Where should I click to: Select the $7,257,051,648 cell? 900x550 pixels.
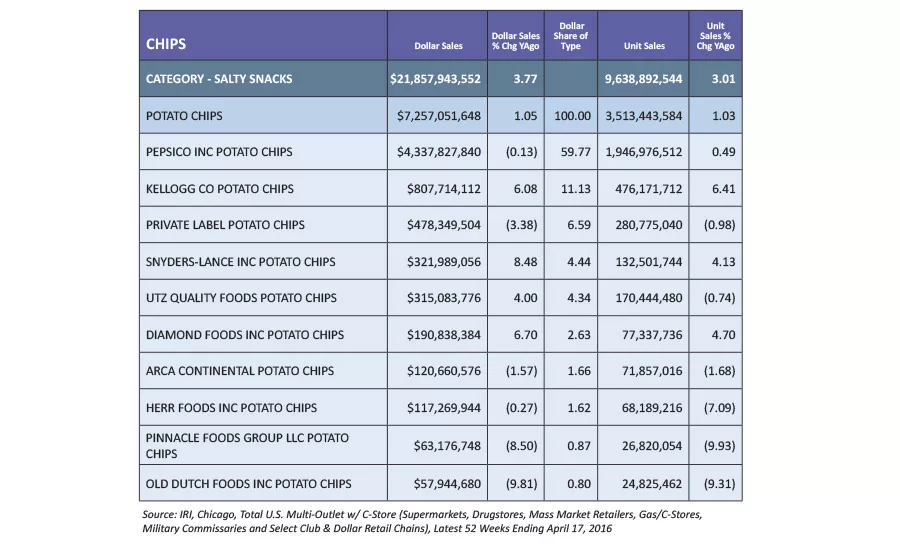[x=439, y=116]
